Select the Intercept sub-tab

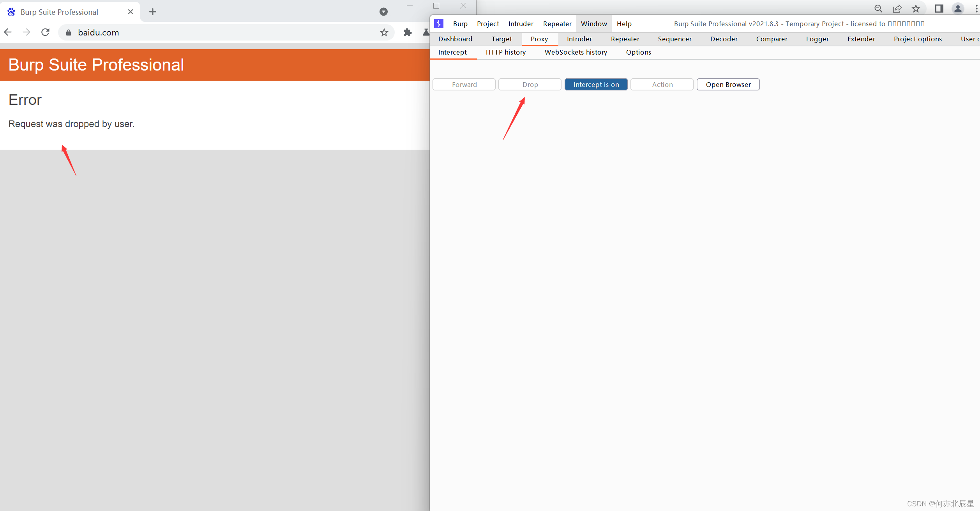[x=452, y=52]
